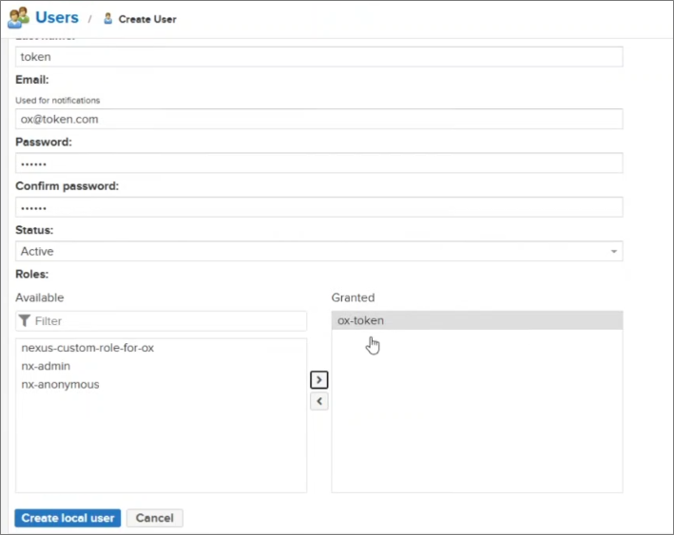Click left arrow to revoke granted role
This screenshot has width=674, height=535.
pyautogui.click(x=319, y=401)
